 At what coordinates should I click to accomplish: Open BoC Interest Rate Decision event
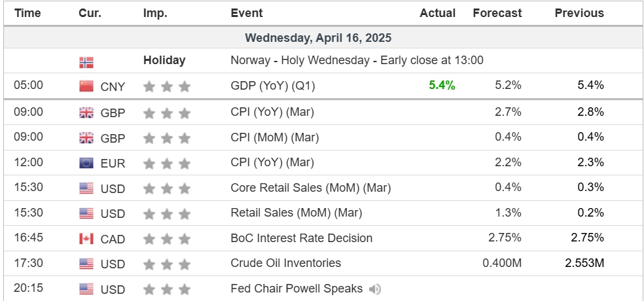302,238
